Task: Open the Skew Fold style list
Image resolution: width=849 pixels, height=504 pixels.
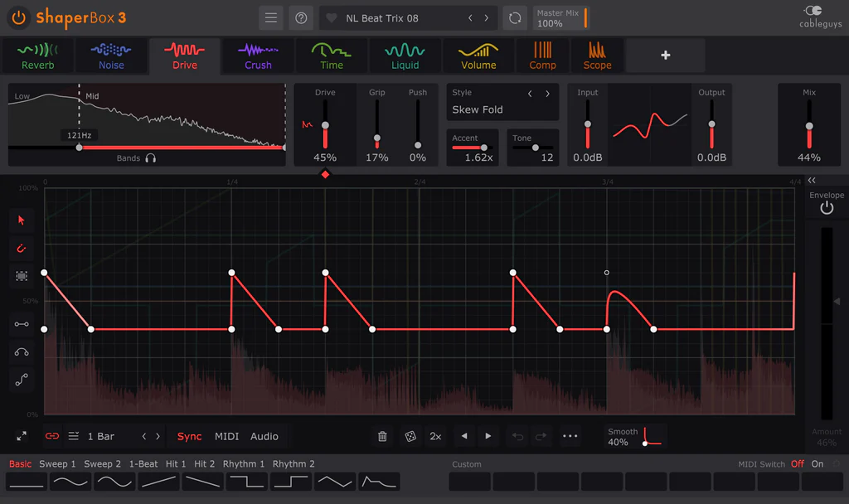Action: pyautogui.click(x=478, y=110)
